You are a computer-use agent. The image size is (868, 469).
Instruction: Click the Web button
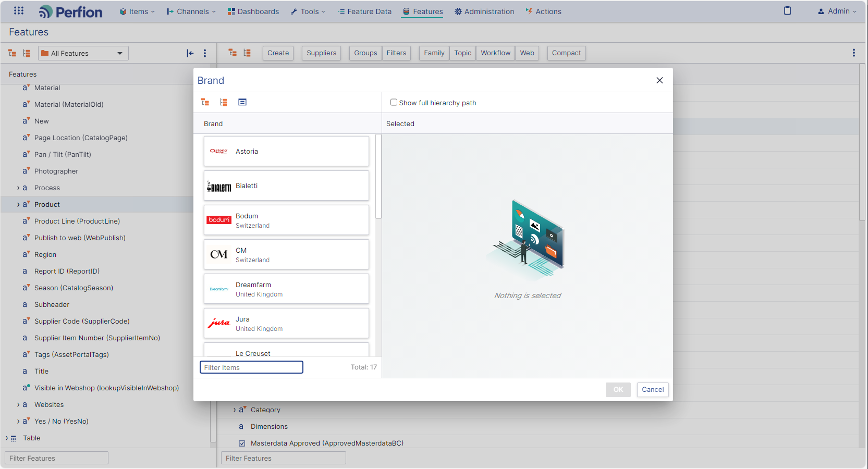[x=527, y=53]
